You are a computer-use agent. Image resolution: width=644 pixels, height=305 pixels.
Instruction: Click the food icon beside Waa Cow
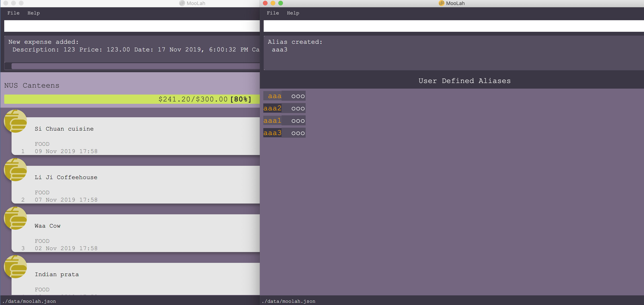click(16, 218)
